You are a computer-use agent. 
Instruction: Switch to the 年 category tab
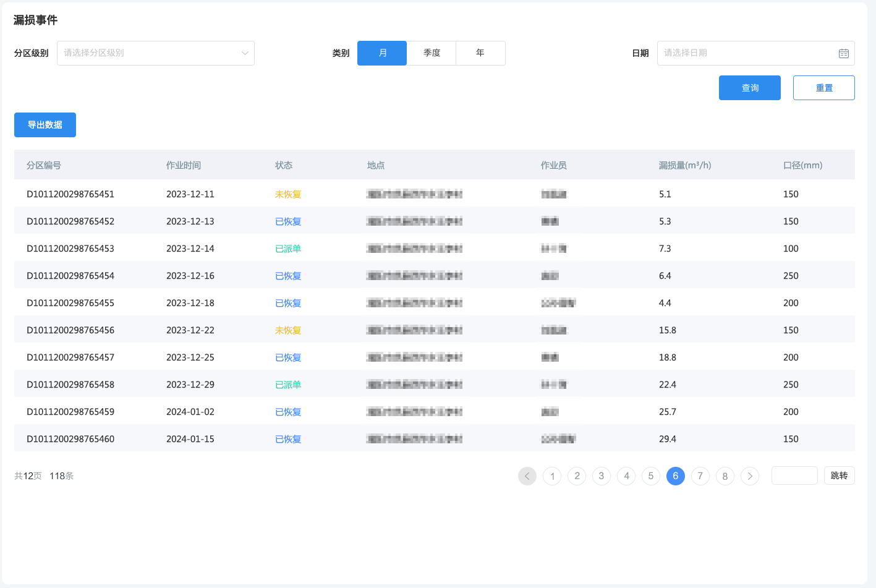click(x=480, y=53)
